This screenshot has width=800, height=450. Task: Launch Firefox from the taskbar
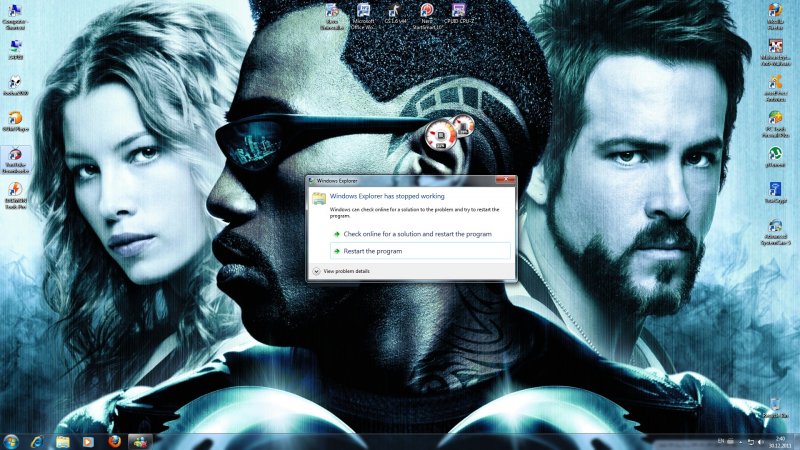[x=114, y=441]
